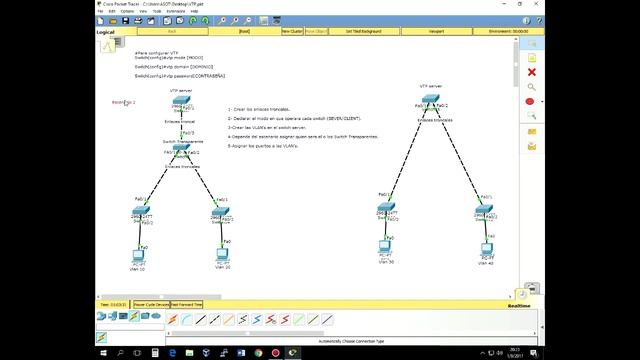Viewport: 640px width, 360px height.
Task: Click the workspace horizontal scrollbar
Action: click(161, 297)
